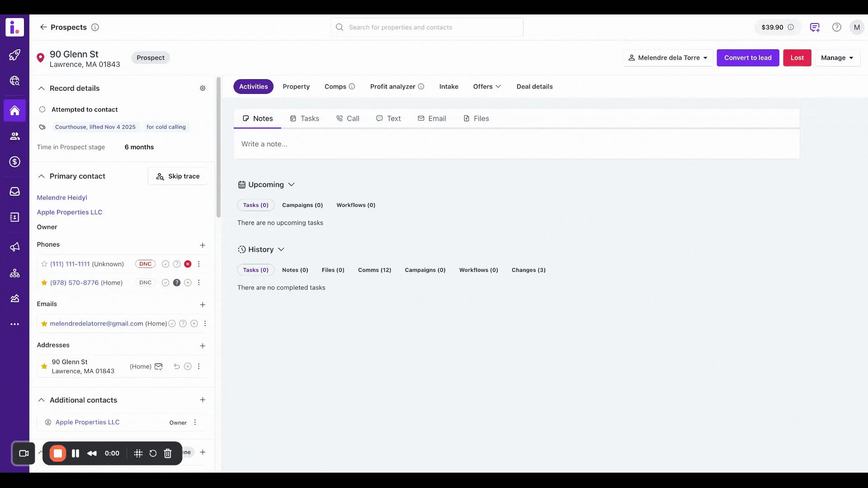Open the megaphone marketing icon
The width and height of the screenshot is (868, 488).
pos(14,247)
